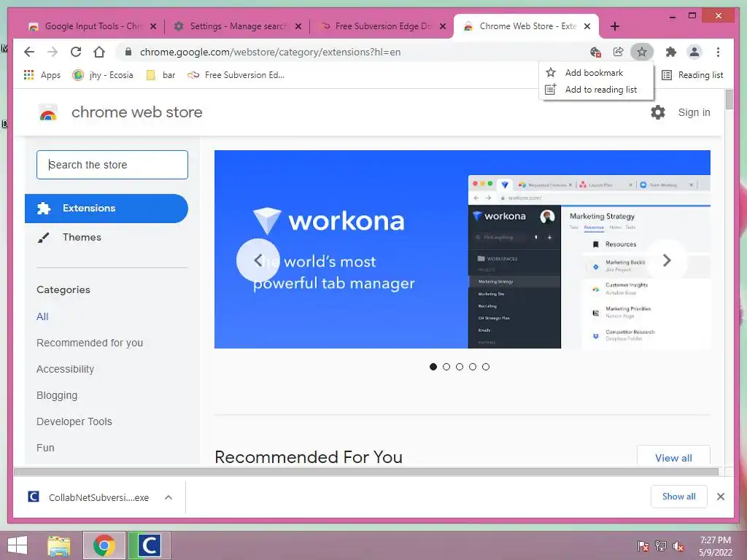Screen dimensions: 747x560
Task: Click the muted volume tray icon
Action: [678, 546]
